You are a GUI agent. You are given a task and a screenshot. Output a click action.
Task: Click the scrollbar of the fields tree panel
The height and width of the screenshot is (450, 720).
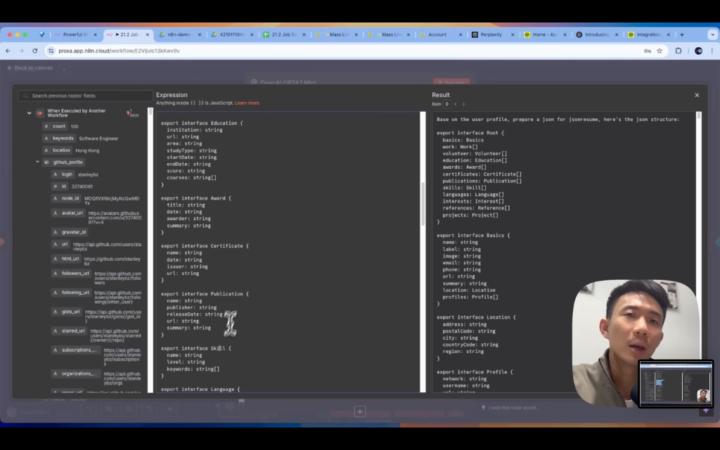(x=150, y=250)
